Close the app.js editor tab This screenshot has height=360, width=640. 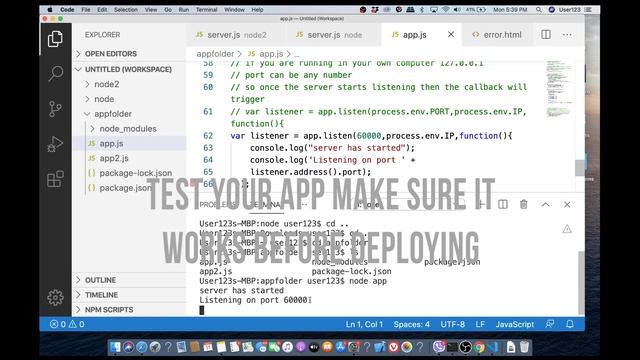451,35
